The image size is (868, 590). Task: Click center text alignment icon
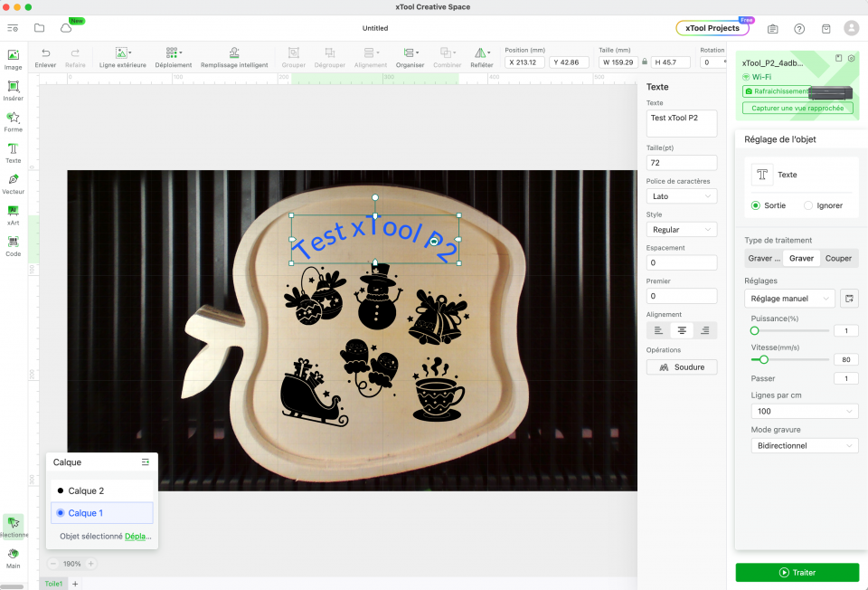pyautogui.click(x=682, y=330)
